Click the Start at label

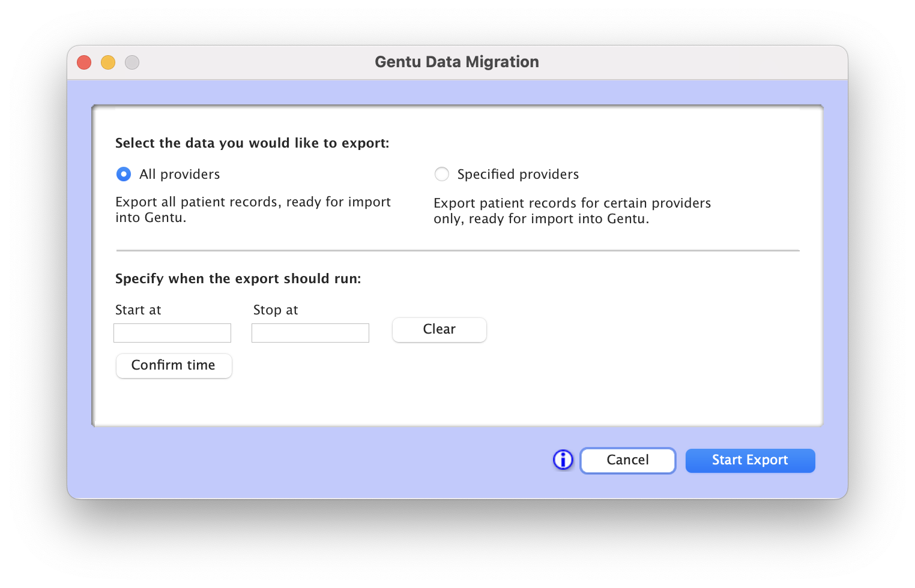tap(138, 310)
